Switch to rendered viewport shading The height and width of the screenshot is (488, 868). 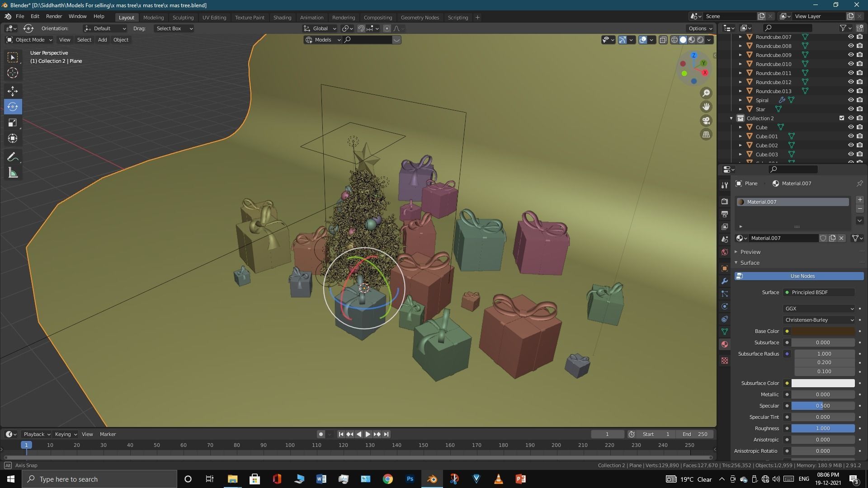click(x=700, y=40)
